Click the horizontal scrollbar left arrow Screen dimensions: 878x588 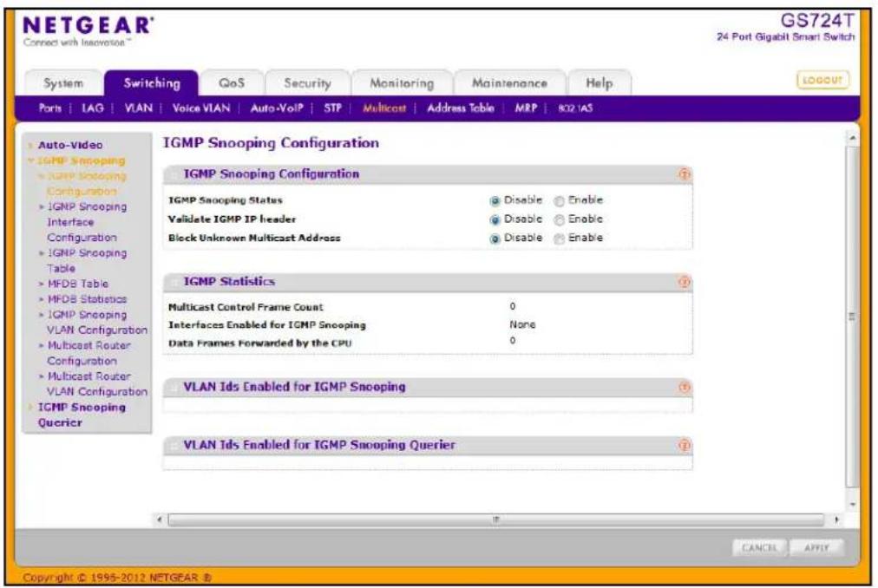[x=160, y=519]
